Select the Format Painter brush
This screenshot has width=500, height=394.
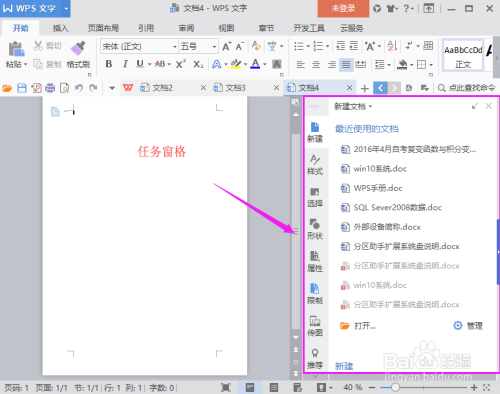click(x=78, y=48)
